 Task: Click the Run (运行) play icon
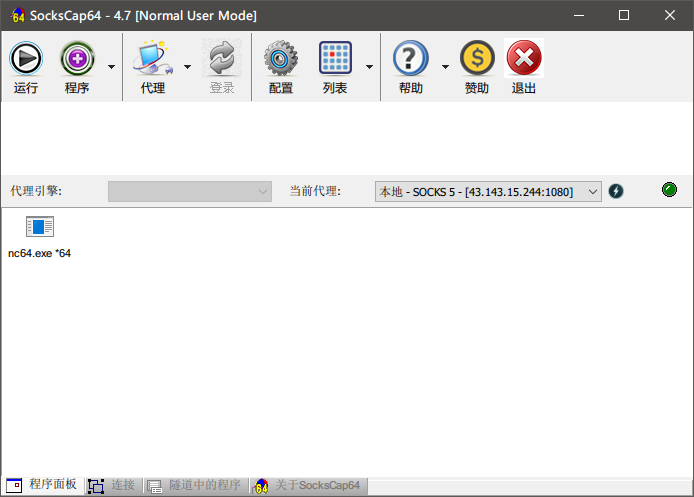click(x=26, y=58)
